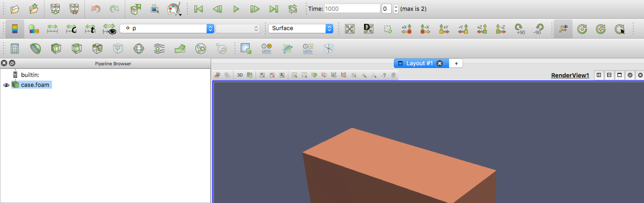
Task: Set view direction to +Y
Action: coord(444,29)
